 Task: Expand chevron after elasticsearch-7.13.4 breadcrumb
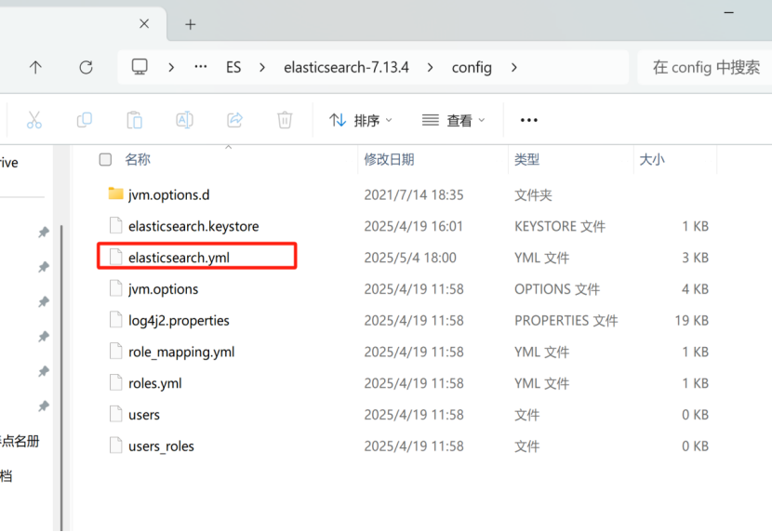431,67
